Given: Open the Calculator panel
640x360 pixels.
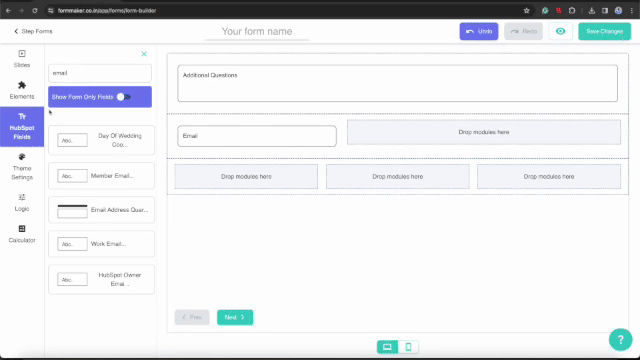Looking at the screenshot, I should click(x=22, y=234).
